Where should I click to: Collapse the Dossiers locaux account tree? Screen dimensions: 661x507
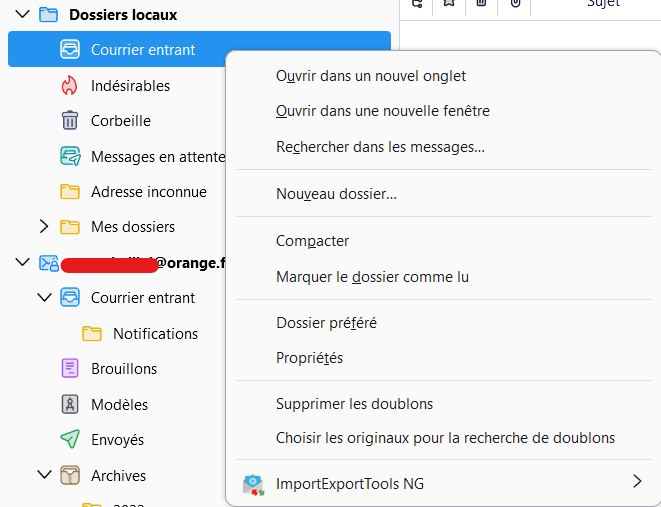click(22, 14)
